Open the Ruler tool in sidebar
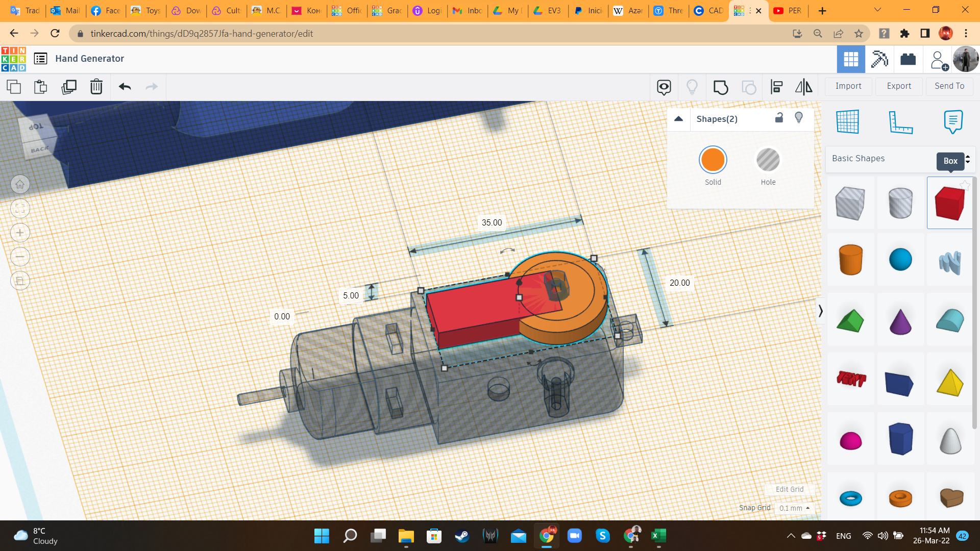The image size is (980, 551). [x=900, y=122]
